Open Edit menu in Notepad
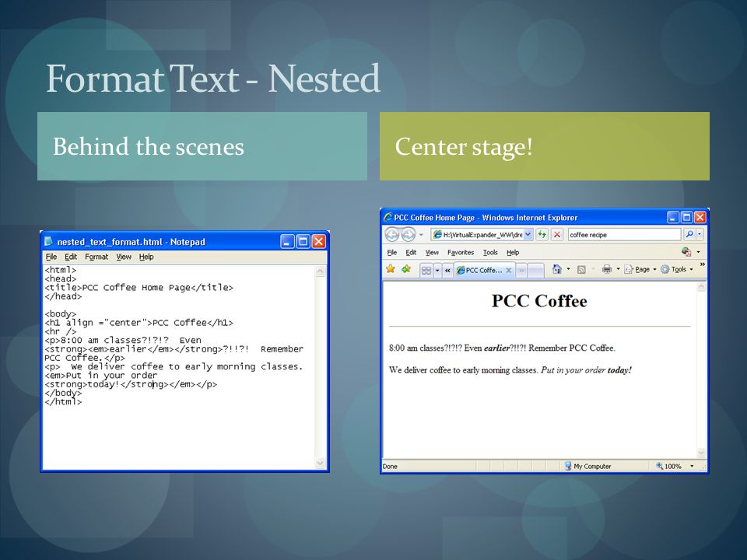 [x=71, y=257]
